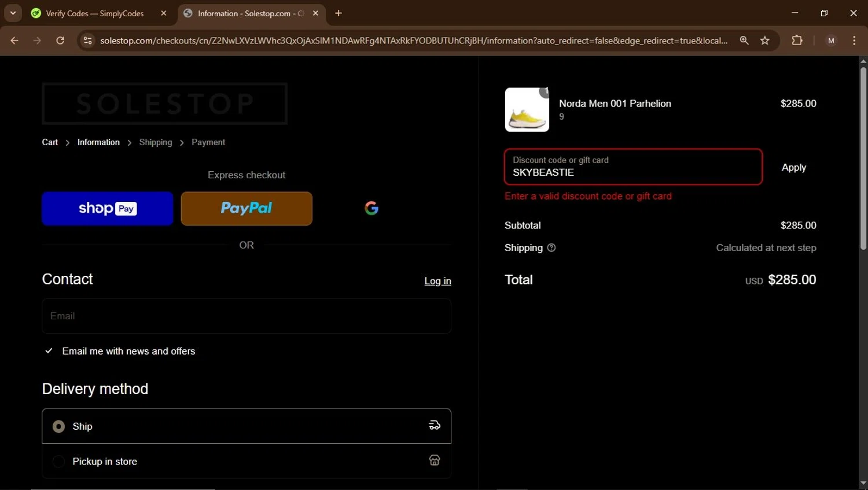Image resolution: width=868 pixels, height=490 pixels.
Task: Click the address bar URL
Action: pos(414,40)
